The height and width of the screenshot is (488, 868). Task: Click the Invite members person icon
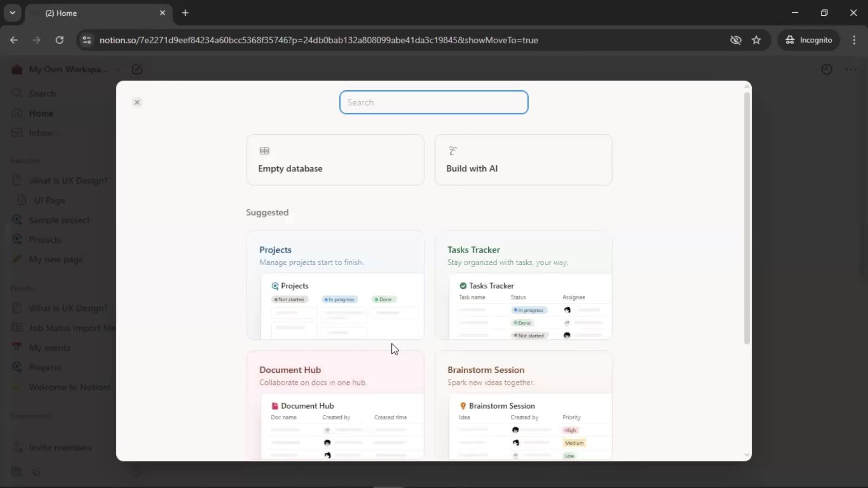[x=17, y=447]
